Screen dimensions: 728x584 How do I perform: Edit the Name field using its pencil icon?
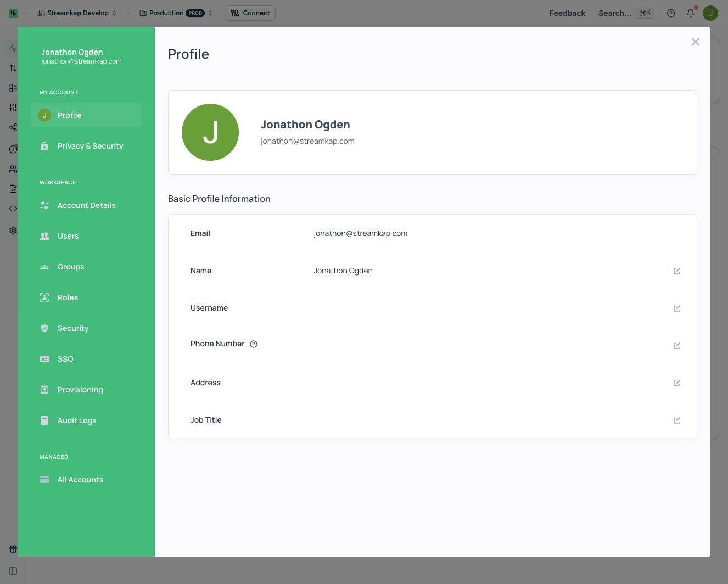coord(676,271)
